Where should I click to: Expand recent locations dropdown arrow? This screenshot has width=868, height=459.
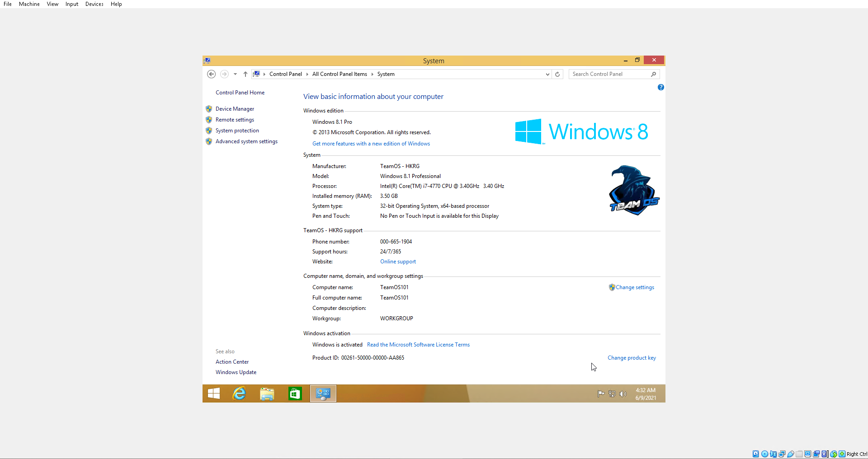coord(235,74)
